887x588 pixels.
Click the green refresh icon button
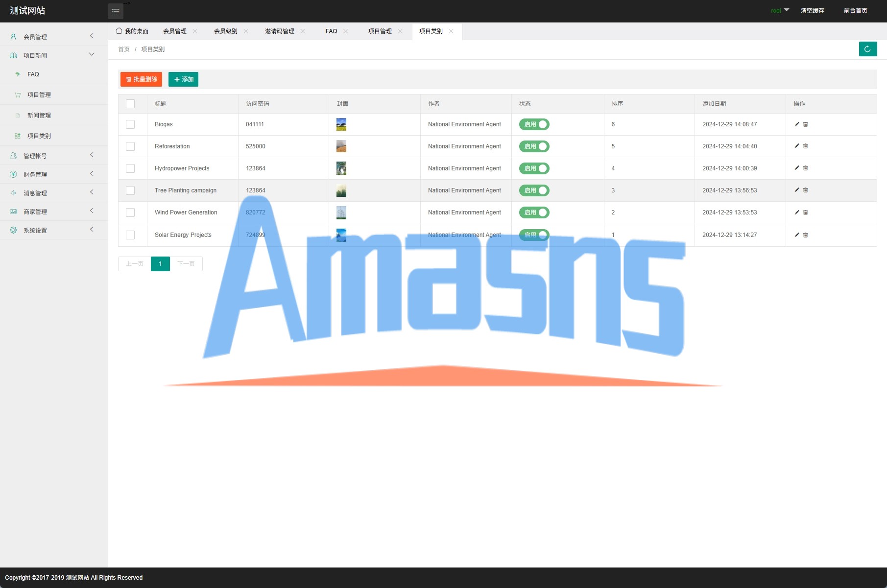[x=867, y=49]
